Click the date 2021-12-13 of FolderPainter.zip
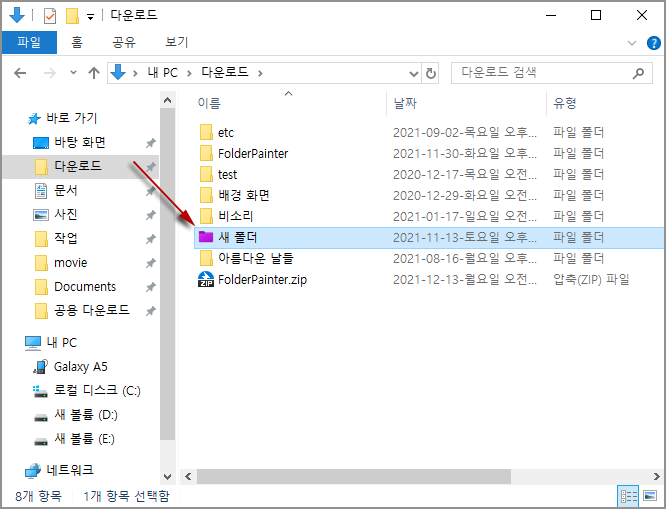The height and width of the screenshot is (509, 666). [465, 280]
